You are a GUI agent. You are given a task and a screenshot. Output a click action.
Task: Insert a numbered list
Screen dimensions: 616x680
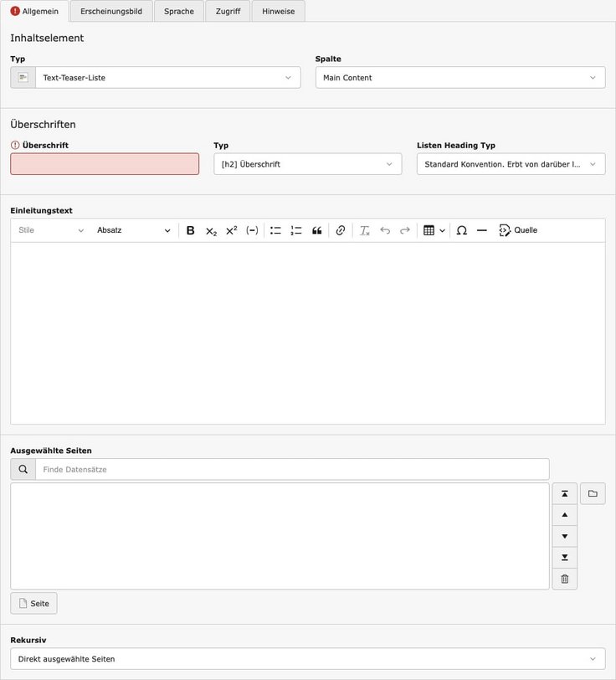296,230
